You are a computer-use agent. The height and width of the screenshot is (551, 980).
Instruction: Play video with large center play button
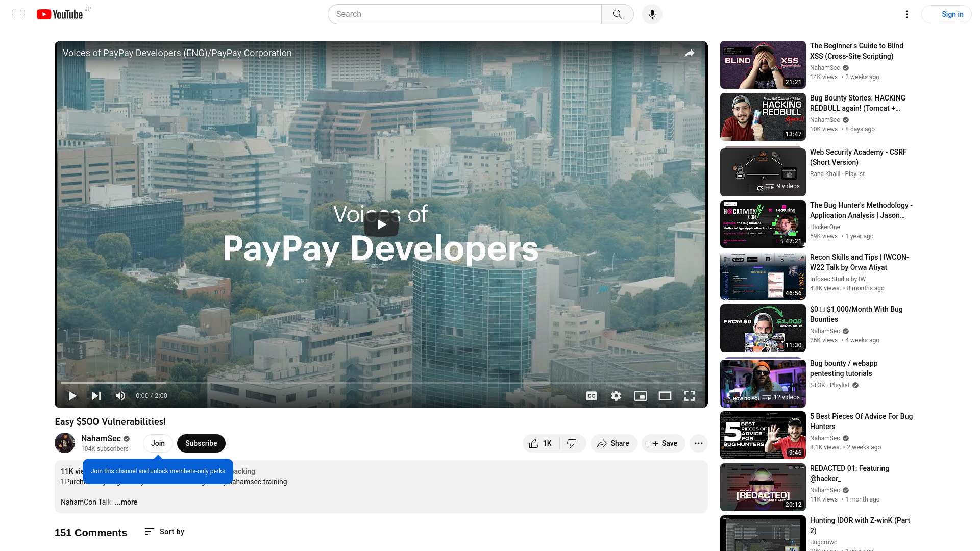click(x=381, y=224)
